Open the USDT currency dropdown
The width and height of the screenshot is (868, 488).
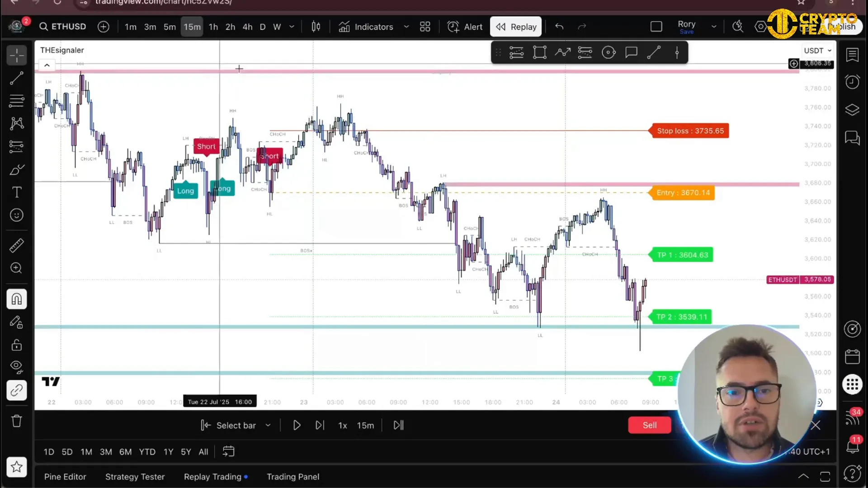pos(817,51)
